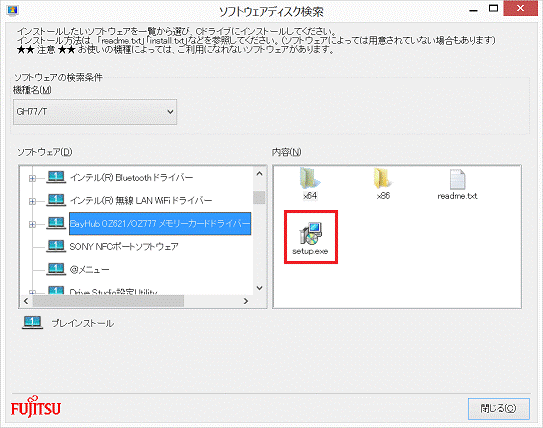Click the software list scroll up arrow
Image resolution: width=543 pixels, height=428 pixels.
tap(259, 173)
